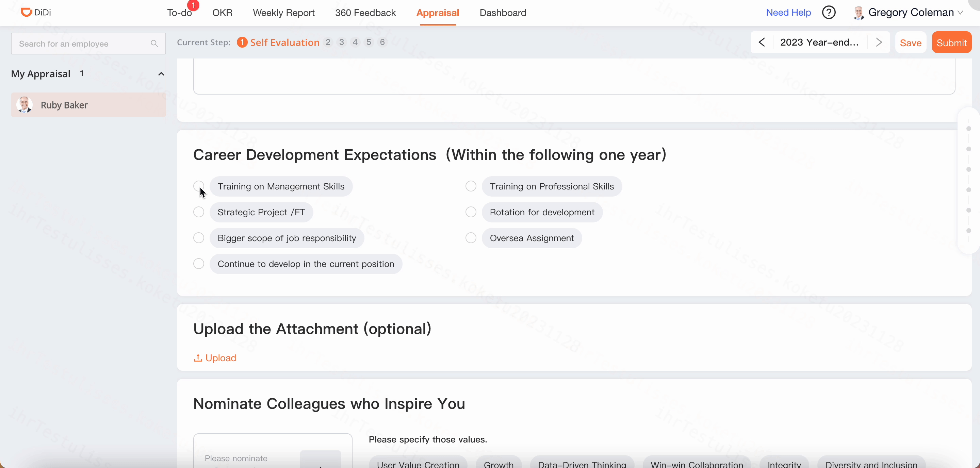Click last dot in right section navigator
Image resolution: width=980 pixels, height=468 pixels.
tap(968, 230)
